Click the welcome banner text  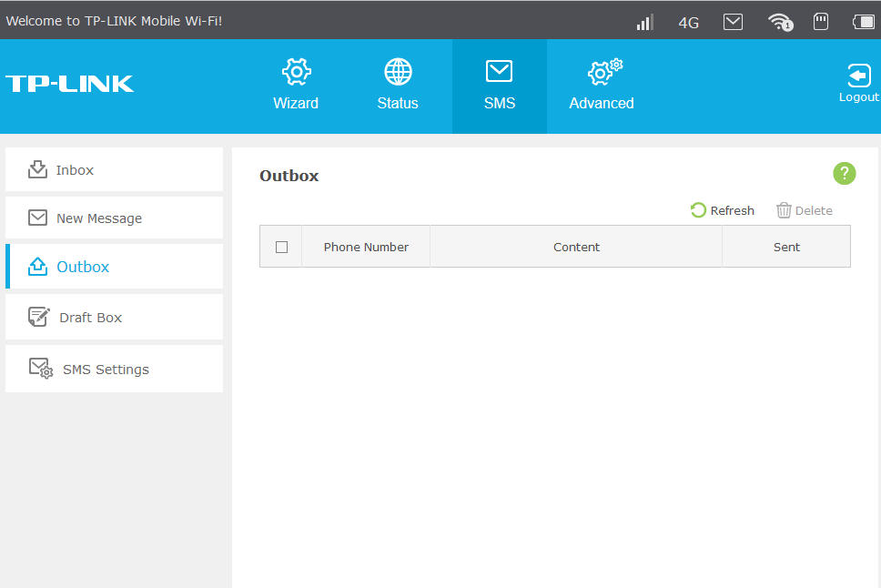[x=114, y=21]
